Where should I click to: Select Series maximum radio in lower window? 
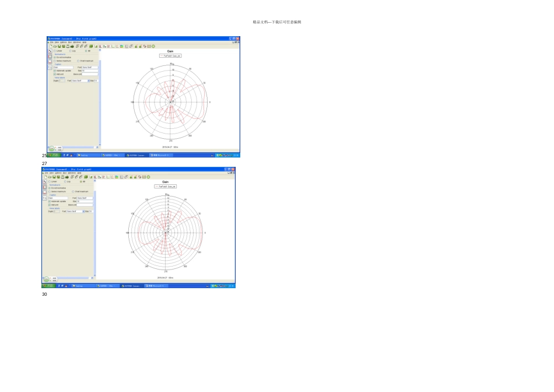point(50,191)
